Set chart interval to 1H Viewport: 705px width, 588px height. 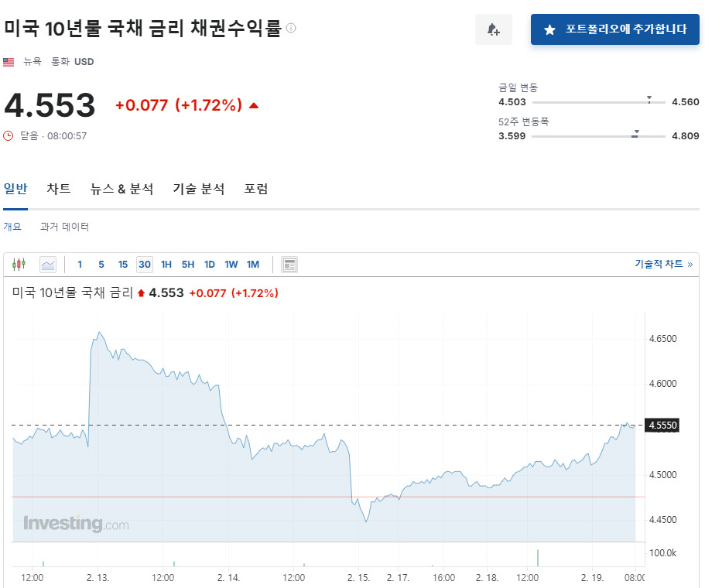(166, 265)
